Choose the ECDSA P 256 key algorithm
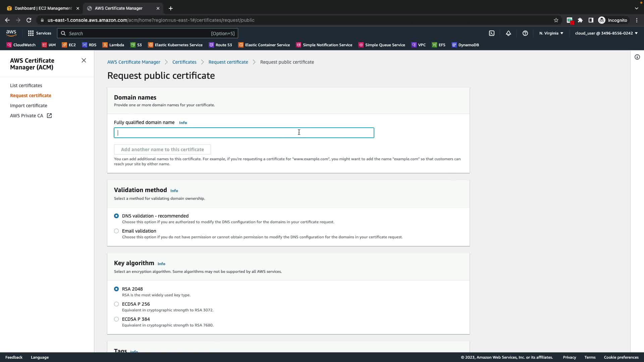The width and height of the screenshot is (644, 362). click(116, 304)
